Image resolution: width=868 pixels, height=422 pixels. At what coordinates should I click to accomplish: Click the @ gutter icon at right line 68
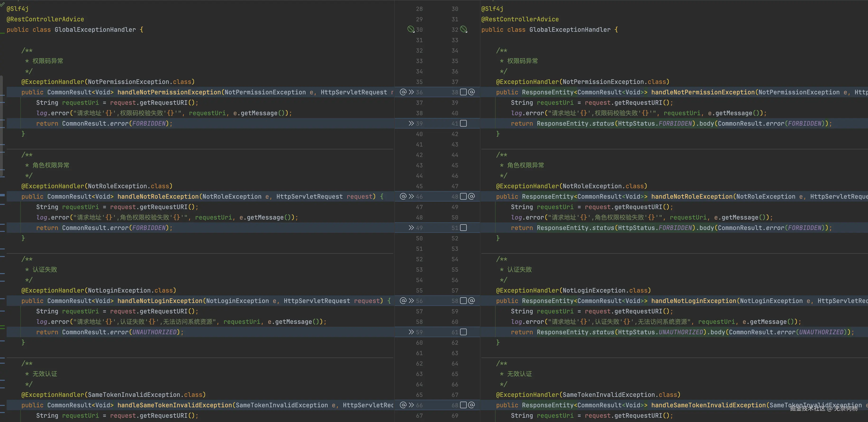point(471,405)
